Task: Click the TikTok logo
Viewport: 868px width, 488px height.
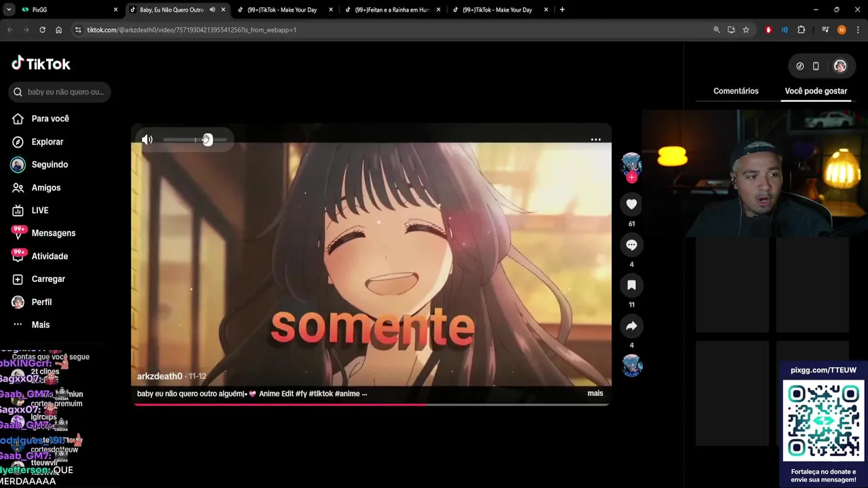Action: point(41,64)
